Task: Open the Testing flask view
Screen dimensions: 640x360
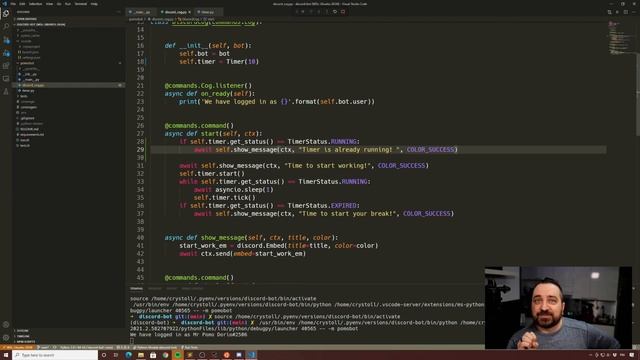Action: [6, 91]
